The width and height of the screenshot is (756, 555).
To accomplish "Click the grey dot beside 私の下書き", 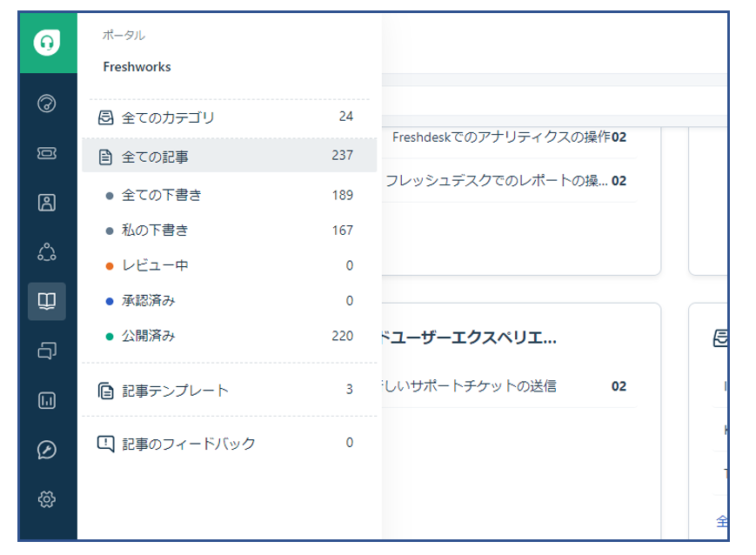I will (x=110, y=231).
